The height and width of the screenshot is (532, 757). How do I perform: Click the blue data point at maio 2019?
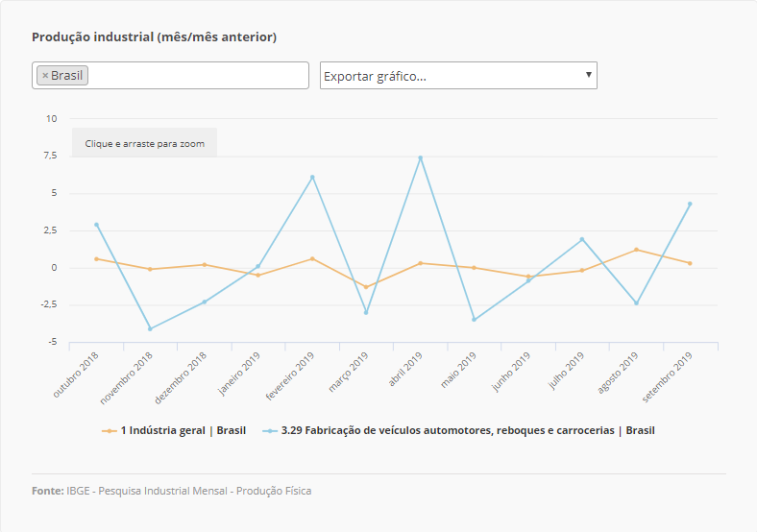coord(474,320)
